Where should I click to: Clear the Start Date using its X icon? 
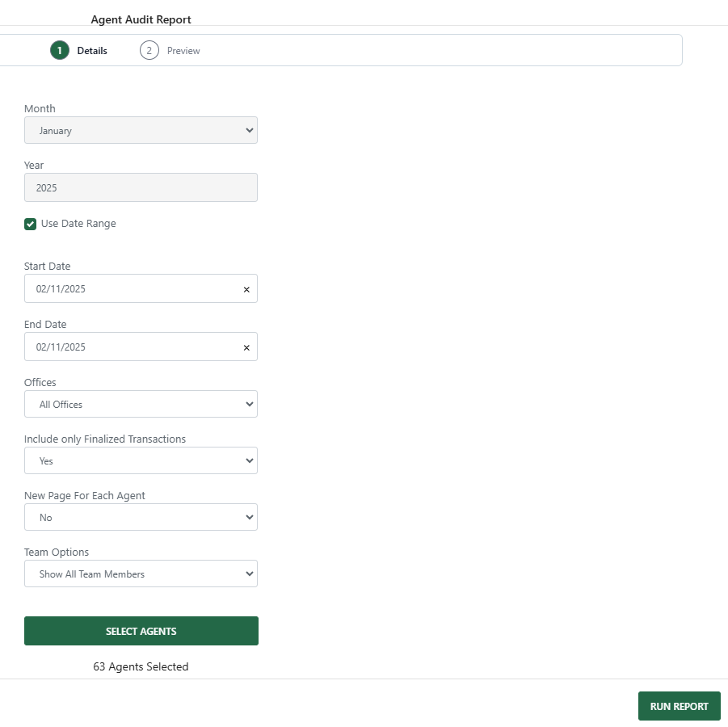[246, 288]
